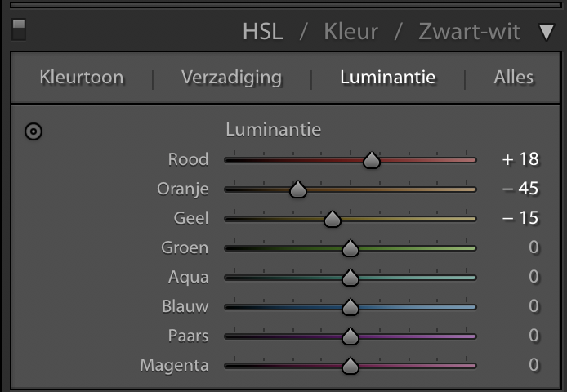
Task: Click the Rood value field showing +18
Action: 520,159
